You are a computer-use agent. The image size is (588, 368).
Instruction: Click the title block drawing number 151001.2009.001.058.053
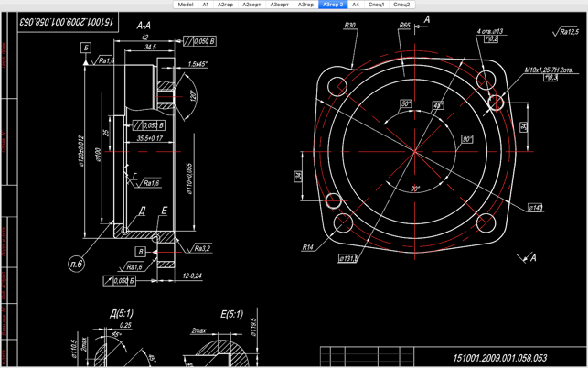[x=500, y=358]
